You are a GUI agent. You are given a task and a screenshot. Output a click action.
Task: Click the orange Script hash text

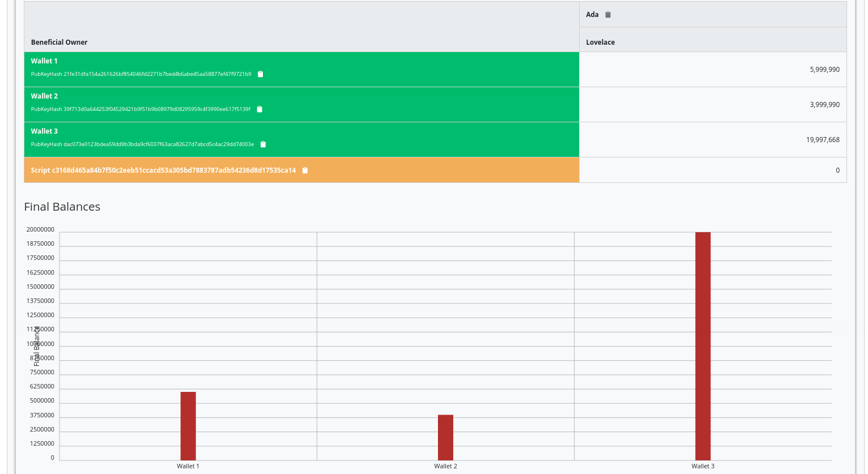click(163, 170)
